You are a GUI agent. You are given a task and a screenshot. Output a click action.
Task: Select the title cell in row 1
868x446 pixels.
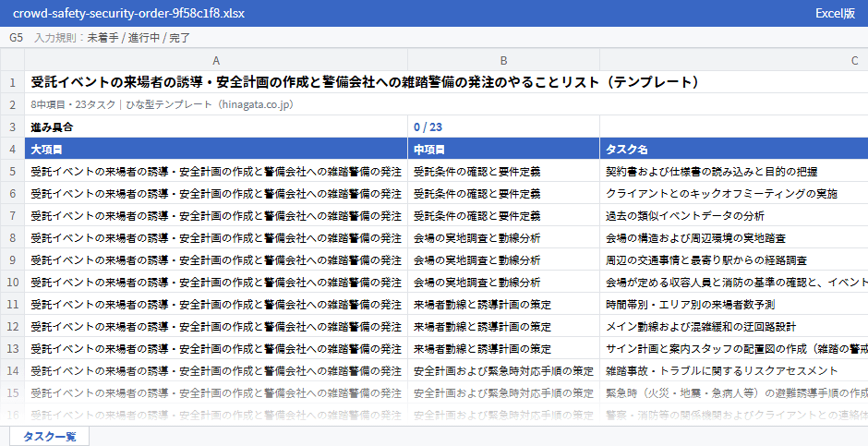(446, 82)
